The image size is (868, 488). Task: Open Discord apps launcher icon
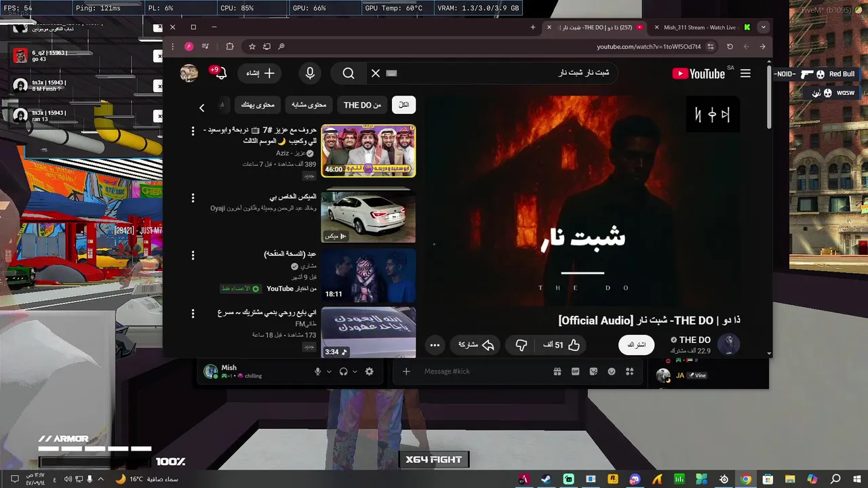(x=629, y=371)
